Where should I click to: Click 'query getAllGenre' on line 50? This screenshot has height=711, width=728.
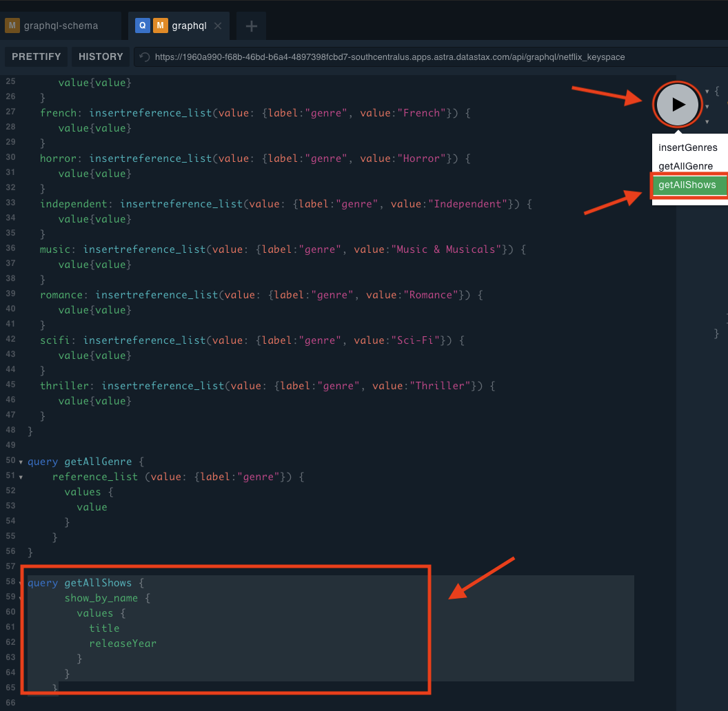pyautogui.click(x=79, y=462)
